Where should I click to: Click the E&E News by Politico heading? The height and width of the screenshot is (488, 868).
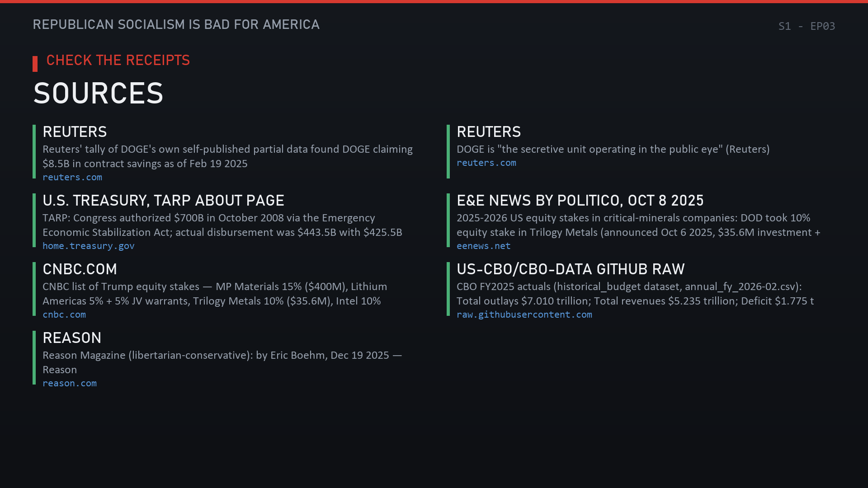point(580,201)
